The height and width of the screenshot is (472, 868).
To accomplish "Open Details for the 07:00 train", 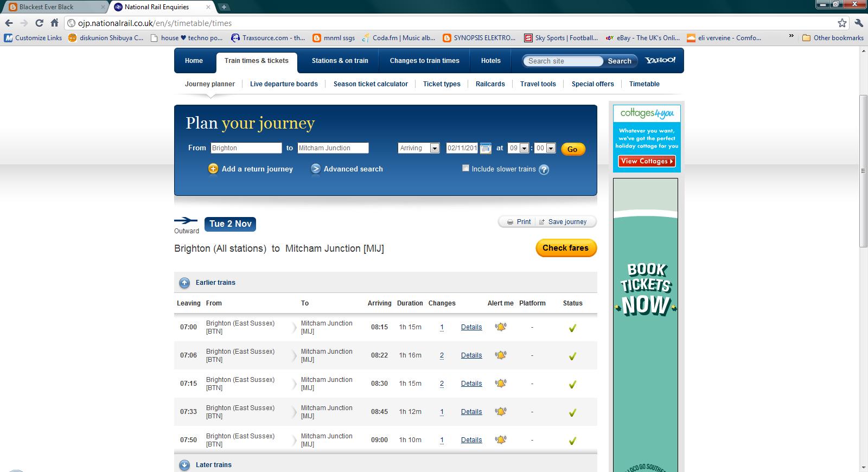I will [471, 327].
